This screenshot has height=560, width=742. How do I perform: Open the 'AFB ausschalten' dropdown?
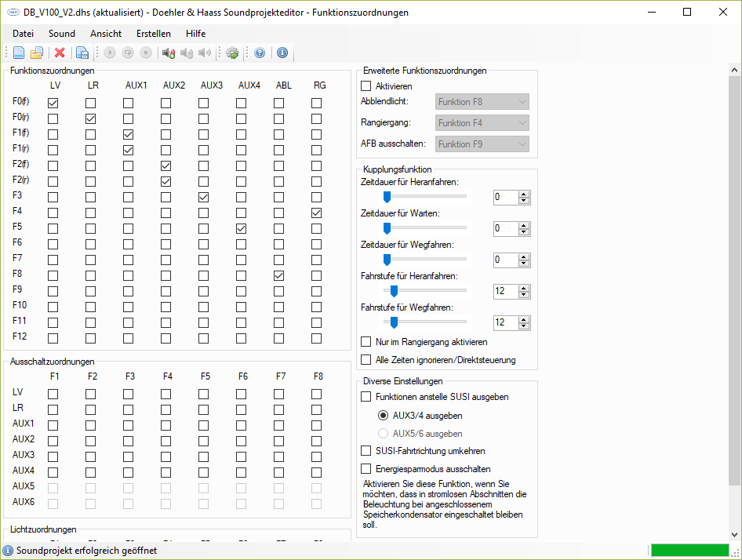482,144
